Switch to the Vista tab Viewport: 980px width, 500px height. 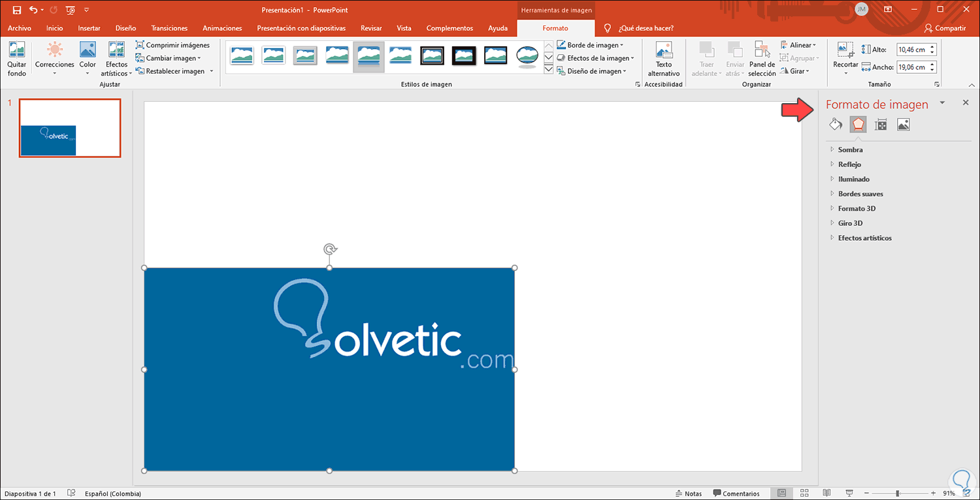point(404,28)
